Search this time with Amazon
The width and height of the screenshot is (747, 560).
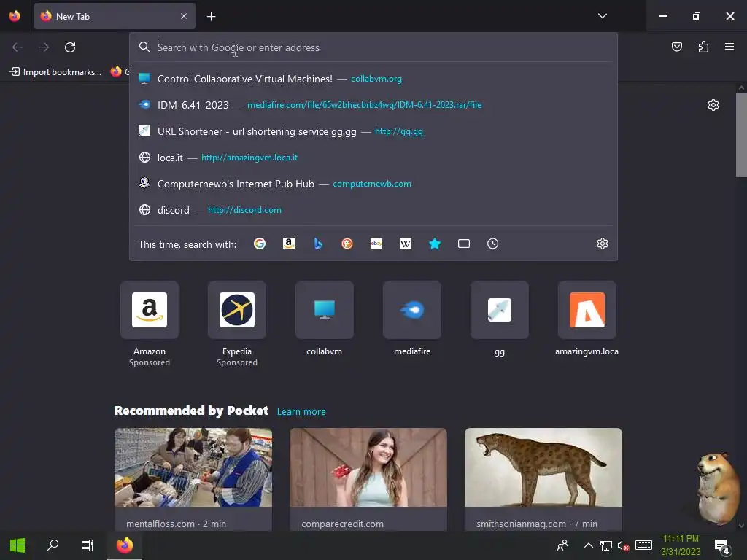289,244
